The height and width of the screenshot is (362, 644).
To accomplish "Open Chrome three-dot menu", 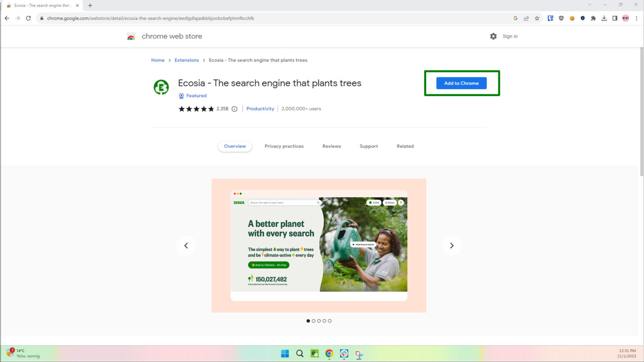I will coord(636,18).
